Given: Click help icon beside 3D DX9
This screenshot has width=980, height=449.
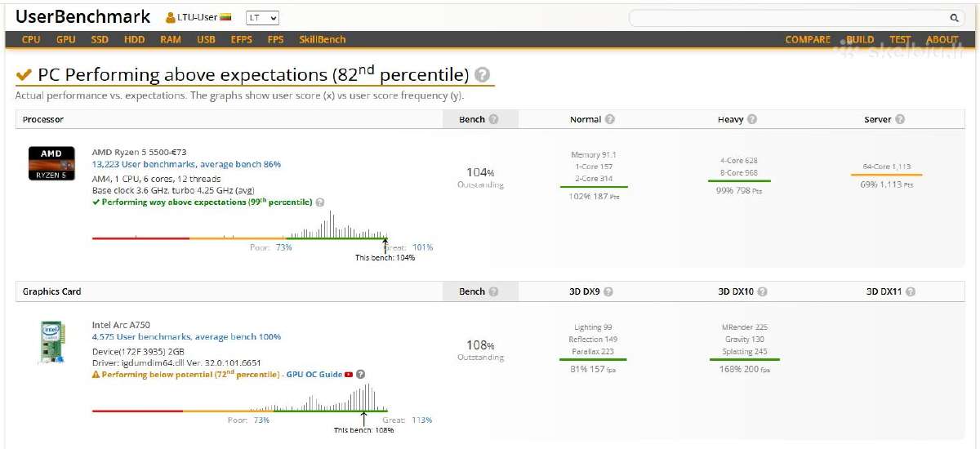Looking at the screenshot, I should [x=608, y=291].
